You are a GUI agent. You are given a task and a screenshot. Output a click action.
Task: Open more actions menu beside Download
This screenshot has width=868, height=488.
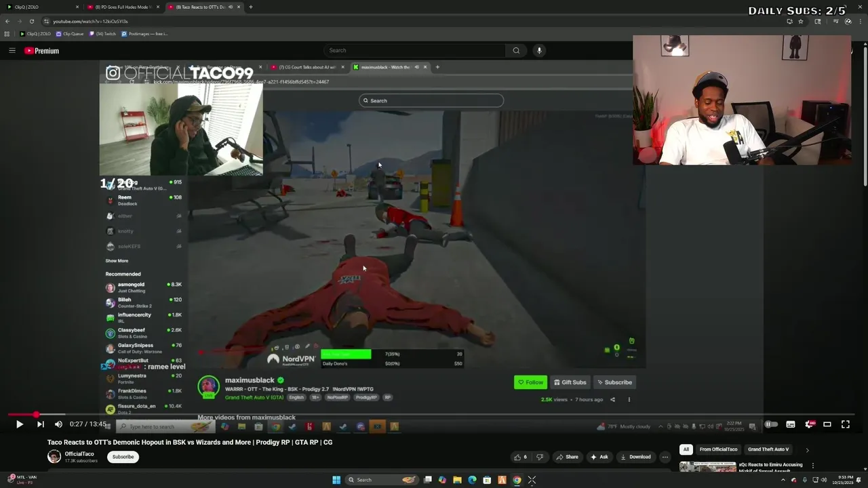665,457
